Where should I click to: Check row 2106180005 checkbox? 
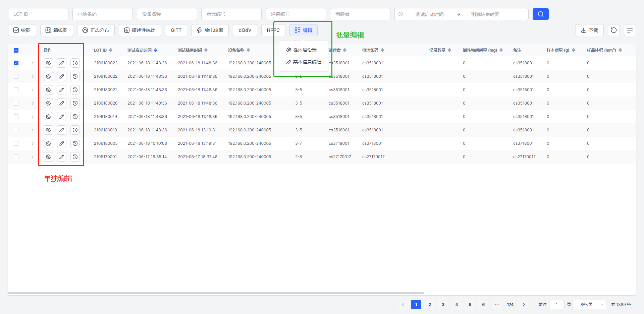point(16,143)
